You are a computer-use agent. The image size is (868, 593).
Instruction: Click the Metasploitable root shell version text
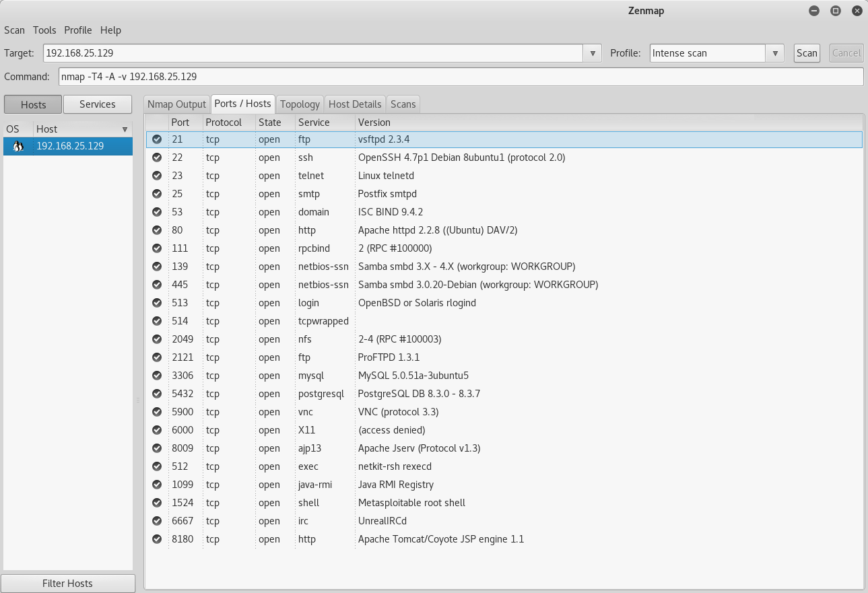tap(411, 503)
